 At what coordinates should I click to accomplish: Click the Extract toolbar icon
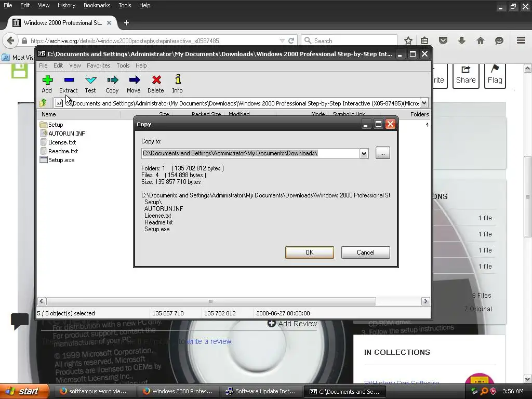tap(69, 84)
